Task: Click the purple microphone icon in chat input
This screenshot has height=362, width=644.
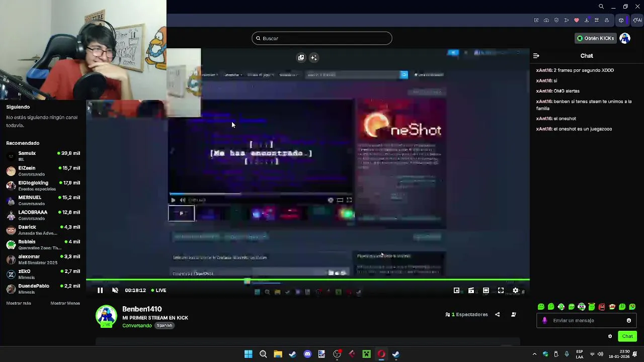Action: point(544,320)
